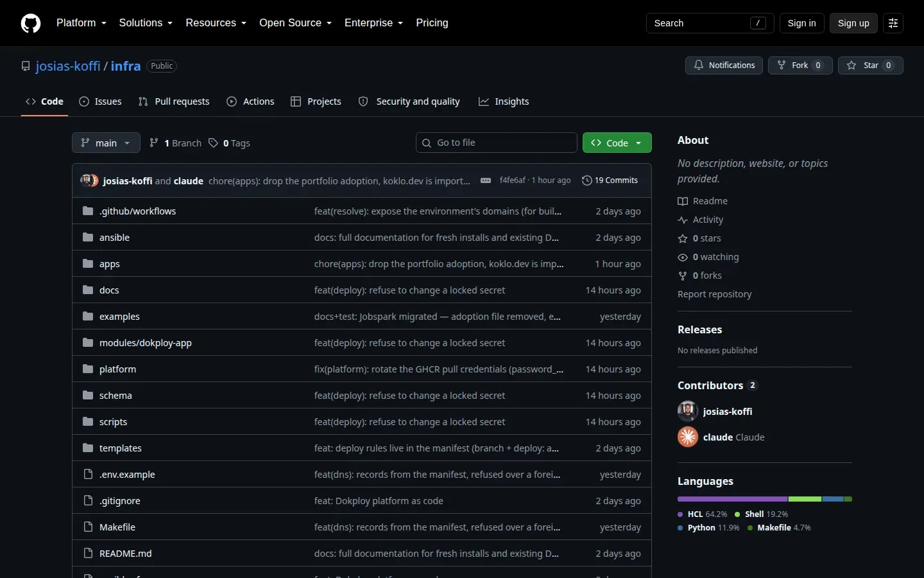View the 0 Tags page

(229, 143)
